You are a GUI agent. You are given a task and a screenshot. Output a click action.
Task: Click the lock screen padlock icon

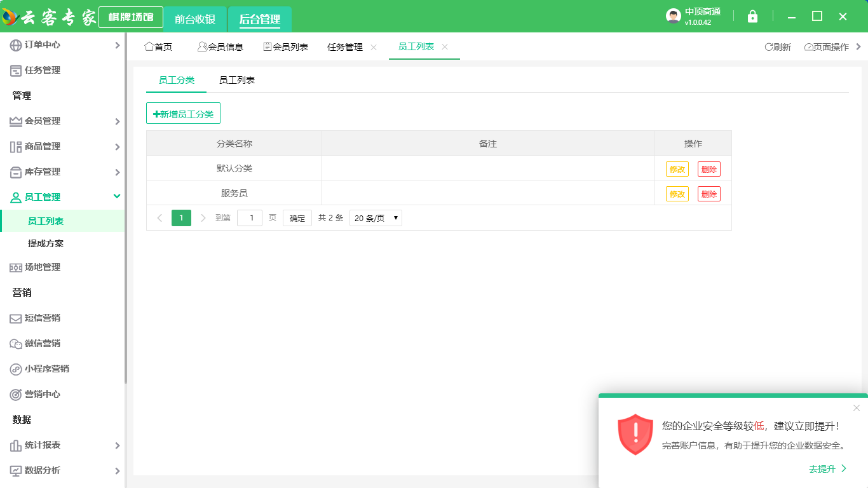752,17
